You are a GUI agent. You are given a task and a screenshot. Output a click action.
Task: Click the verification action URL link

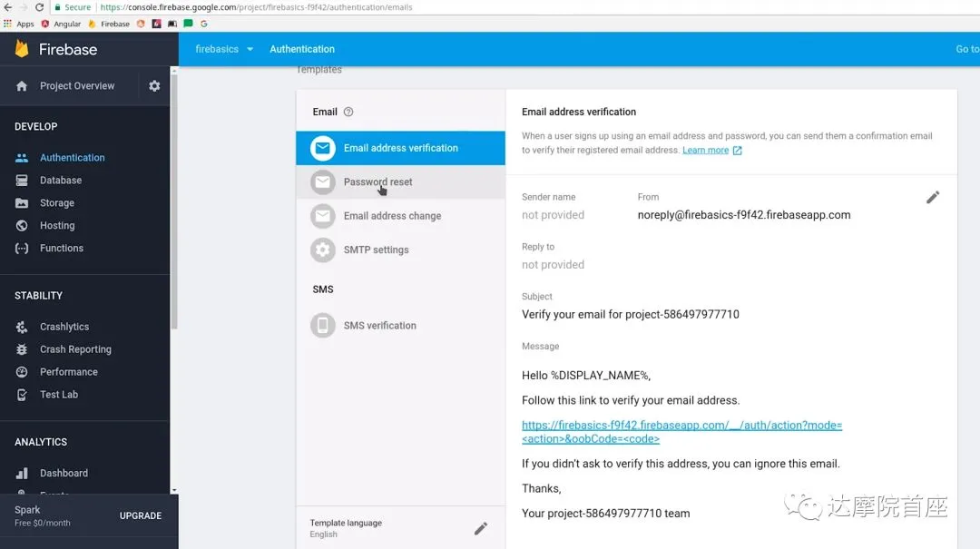[x=681, y=432]
